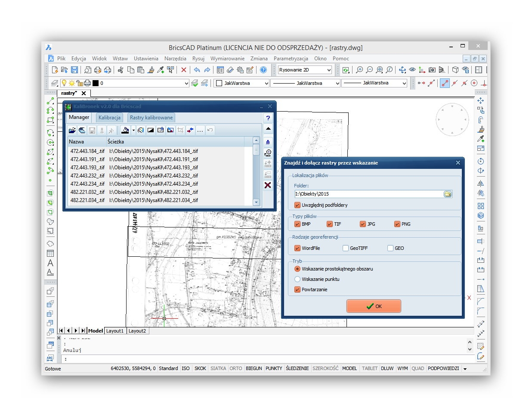
Task: Switch to the Kalibracja tab
Action: click(x=109, y=118)
